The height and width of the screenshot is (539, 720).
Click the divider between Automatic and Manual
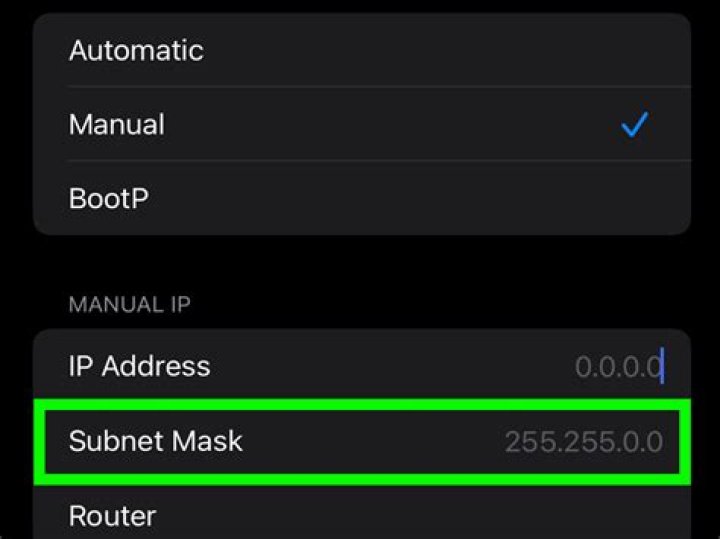pos(378,88)
